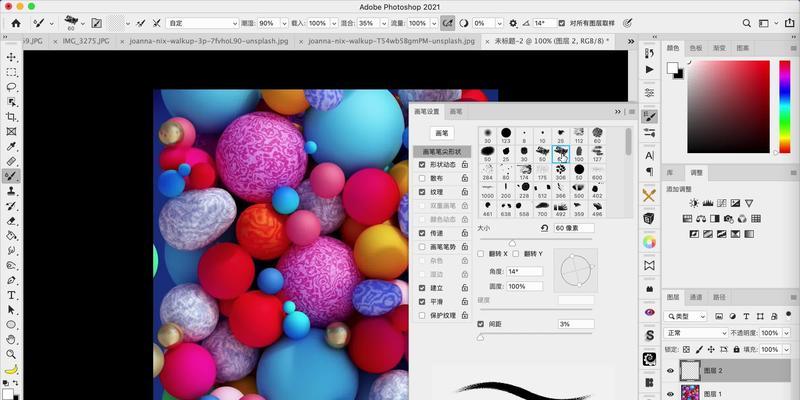Toggle the 纹理 checkbox
The width and height of the screenshot is (800, 400).
(x=422, y=192)
